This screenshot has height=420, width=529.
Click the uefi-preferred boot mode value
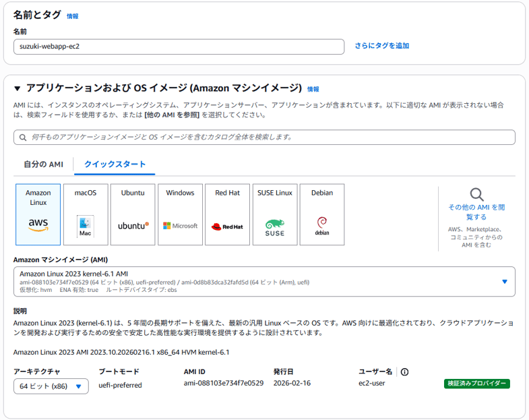[120, 385]
